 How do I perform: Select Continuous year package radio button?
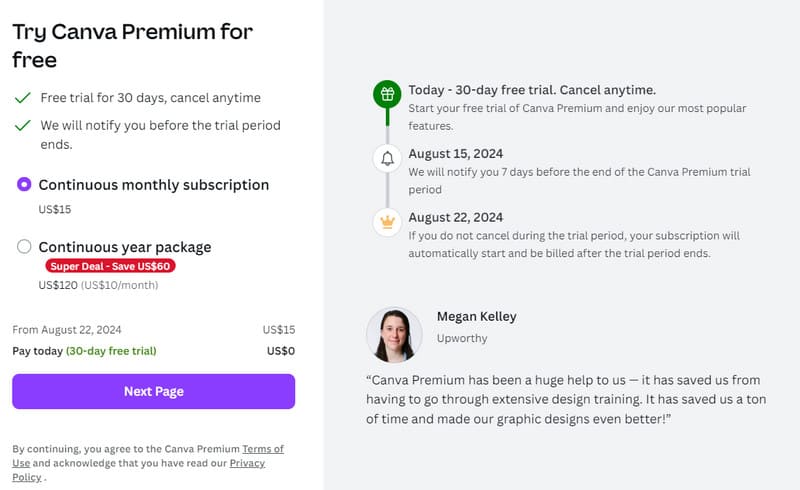click(24, 247)
